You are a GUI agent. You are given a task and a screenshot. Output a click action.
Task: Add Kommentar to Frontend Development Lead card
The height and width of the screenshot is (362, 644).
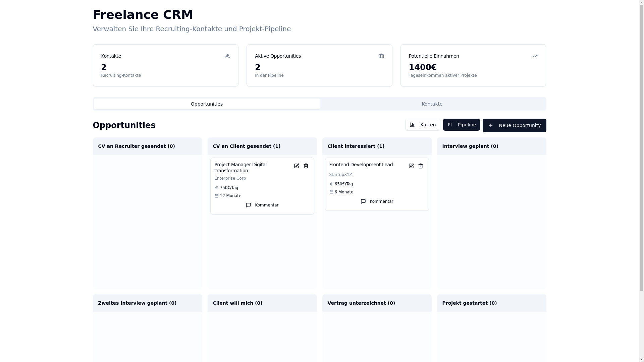pyautogui.click(x=377, y=201)
